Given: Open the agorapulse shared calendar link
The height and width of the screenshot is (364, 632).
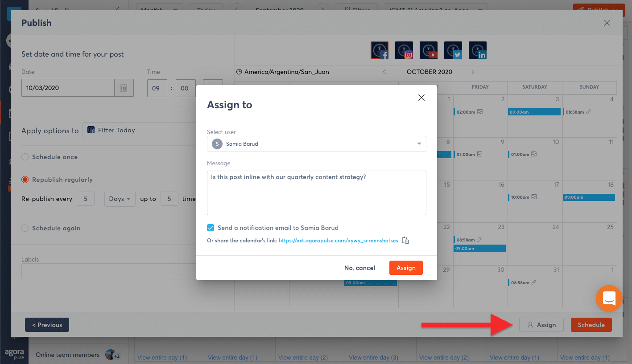Looking at the screenshot, I should (338, 240).
